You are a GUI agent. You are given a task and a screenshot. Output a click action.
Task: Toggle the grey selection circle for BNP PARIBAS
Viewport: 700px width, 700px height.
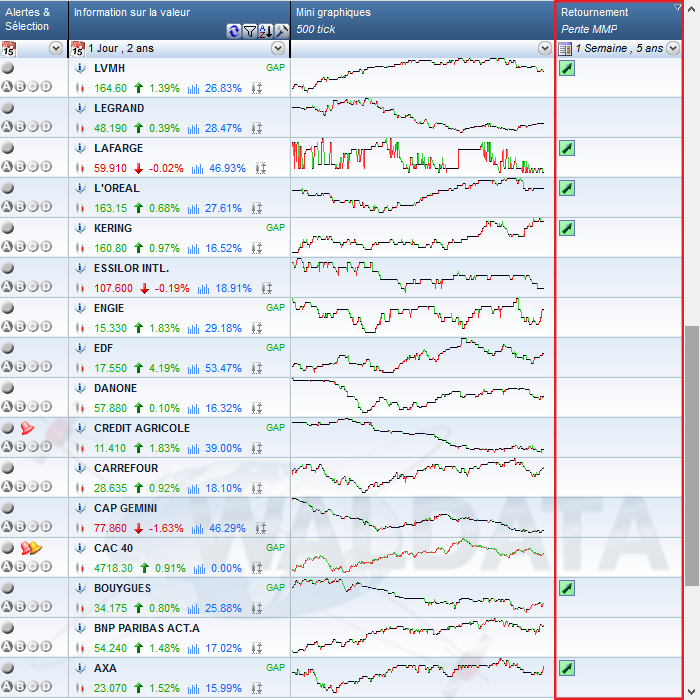click(8, 628)
